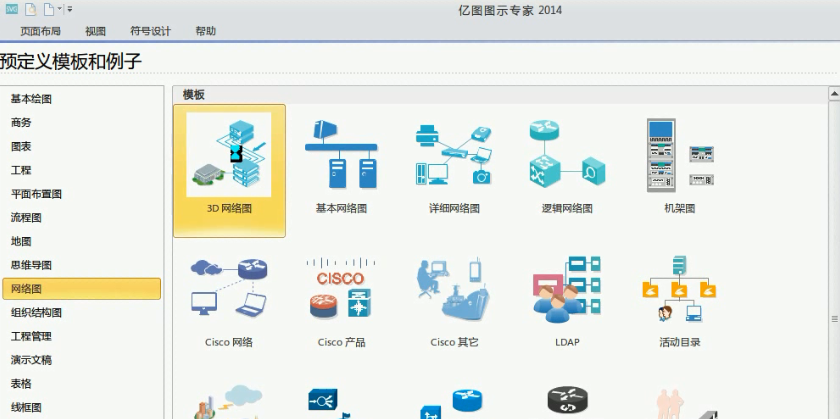Click the Cisco 产品 label text
Image resolution: width=840 pixels, height=419 pixels.
click(341, 342)
